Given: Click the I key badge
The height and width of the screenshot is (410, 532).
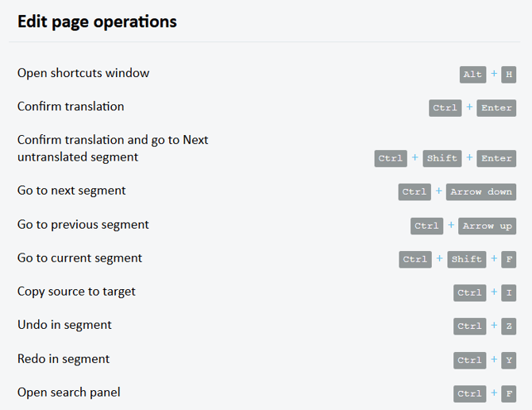Looking at the screenshot, I should 509,293.
